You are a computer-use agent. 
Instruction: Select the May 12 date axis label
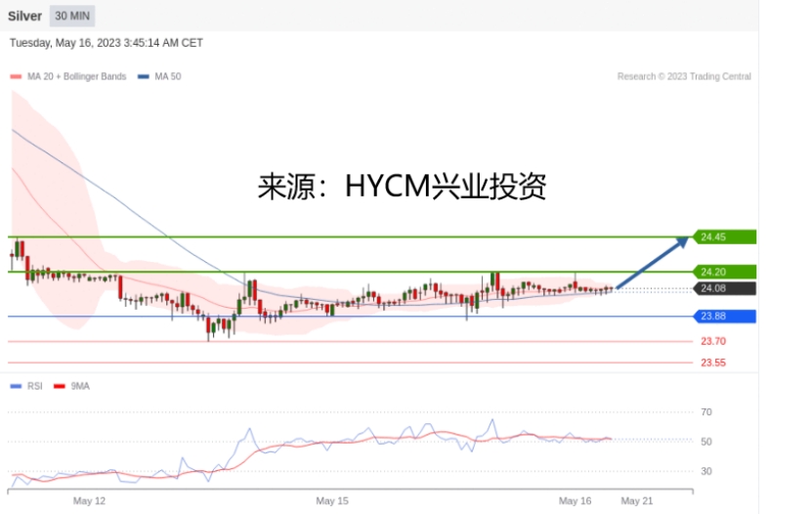[89, 500]
